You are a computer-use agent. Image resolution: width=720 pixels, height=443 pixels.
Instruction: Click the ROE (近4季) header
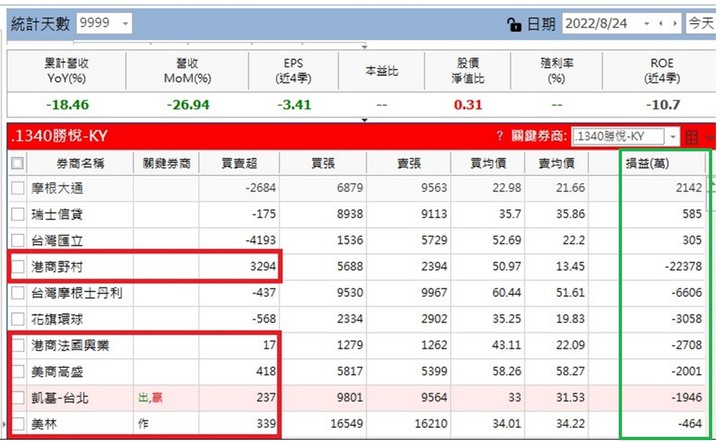coord(662,71)
